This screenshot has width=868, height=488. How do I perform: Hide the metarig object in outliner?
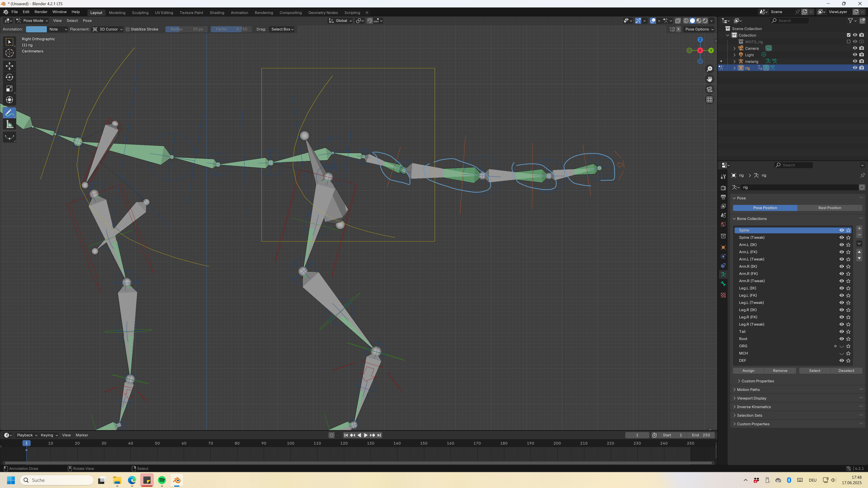click(855, 61)
